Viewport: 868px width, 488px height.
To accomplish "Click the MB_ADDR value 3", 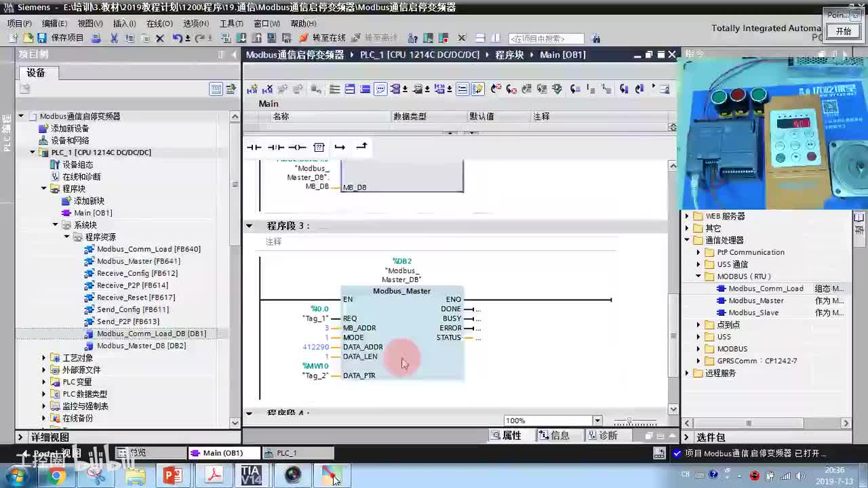I will (x=327, y=328).
